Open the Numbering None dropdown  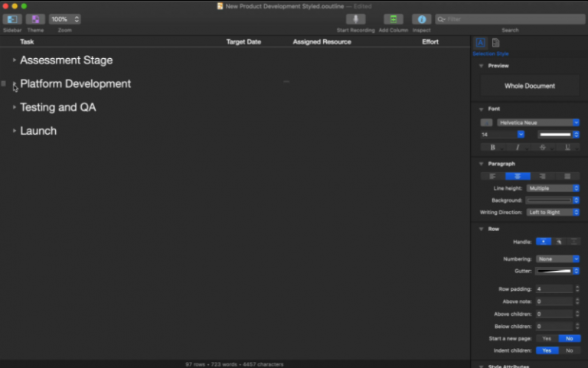click(557, 259)
